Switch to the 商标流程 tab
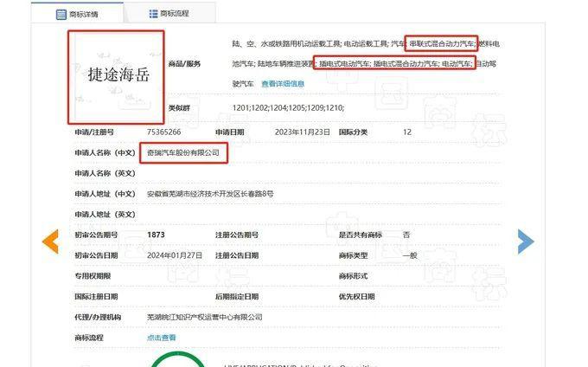Screen dimensions: 588x367 [169, 14]
